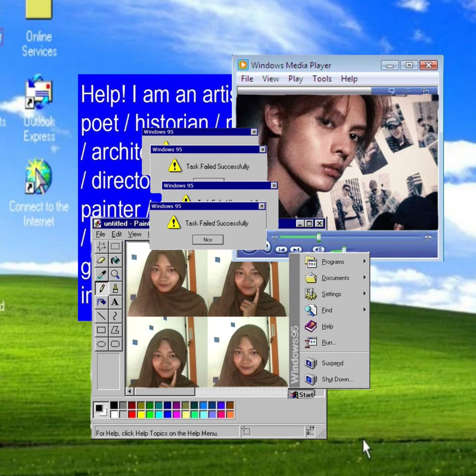Expand the Documents submenu arrow
Screen dimensions: 476x476
click(364, 277)
